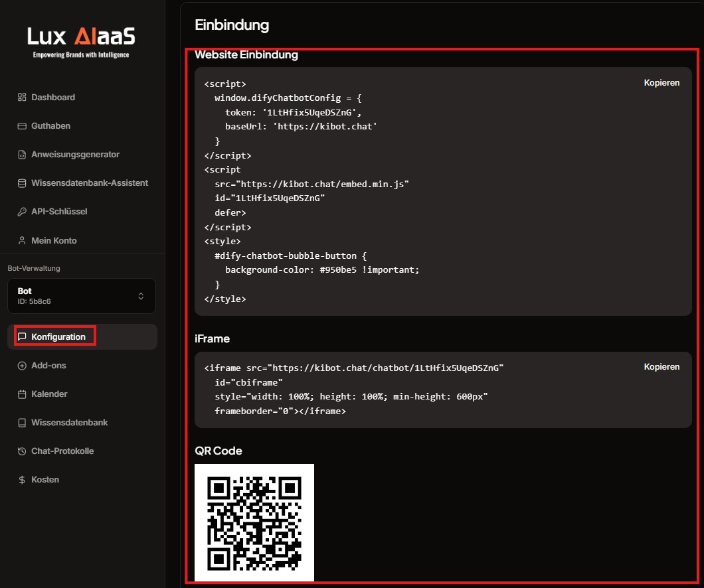Screen dimensions: 704x588
Task: Copy the Website Einbindung script code
Action: click(661, 83)
